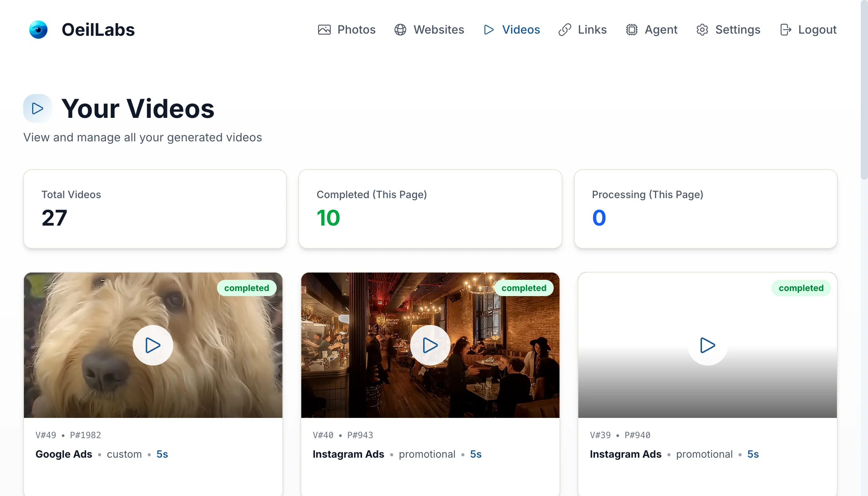Play video V#39 on the right card
This screenshot has height=496, width=868.
click(x=707, y=345)
